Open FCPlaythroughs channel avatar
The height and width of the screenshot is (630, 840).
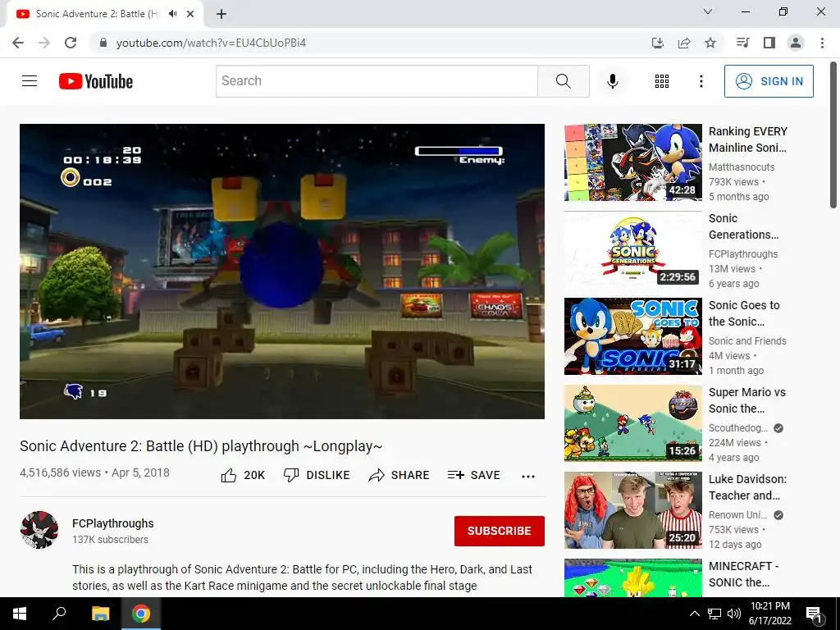[39, 530]
